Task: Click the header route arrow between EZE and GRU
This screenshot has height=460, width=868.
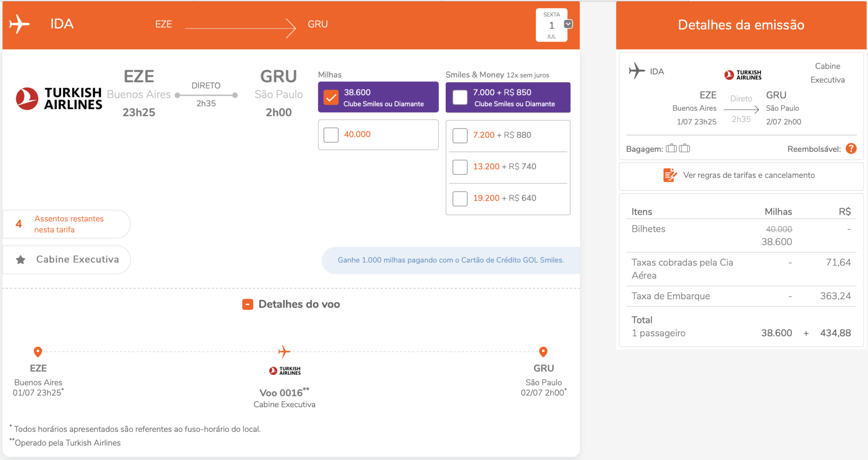Action: click(x=241, y=28)
